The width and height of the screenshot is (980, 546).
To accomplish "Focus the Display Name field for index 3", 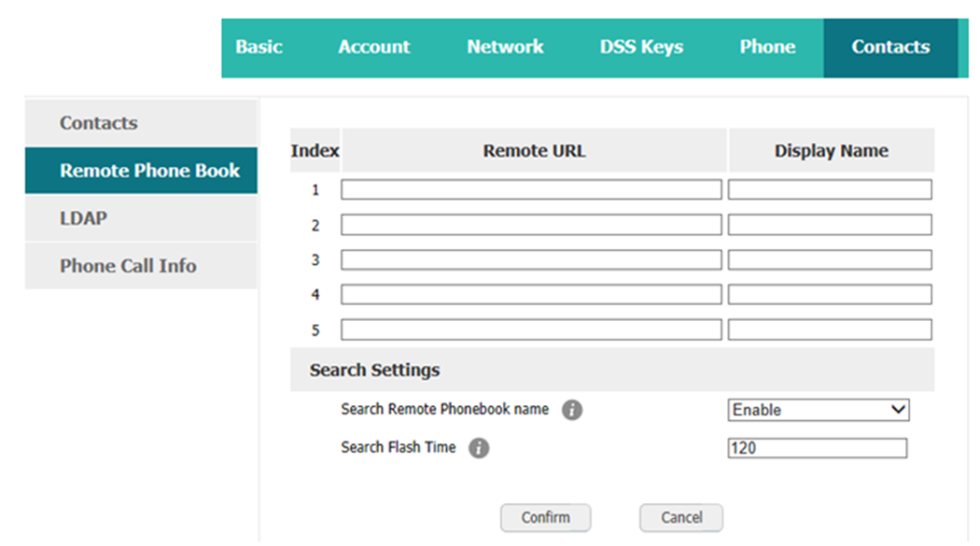I will [x=830, y=259].
